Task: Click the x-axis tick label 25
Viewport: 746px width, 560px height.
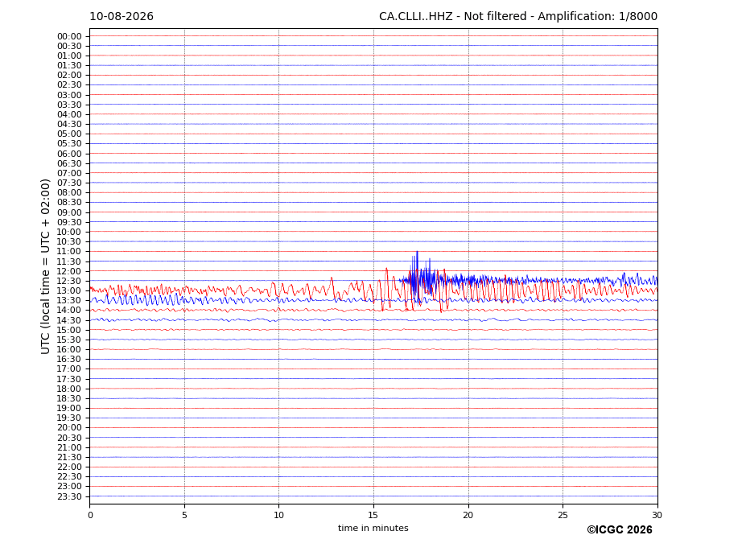Action: click(x=563, y=515)
